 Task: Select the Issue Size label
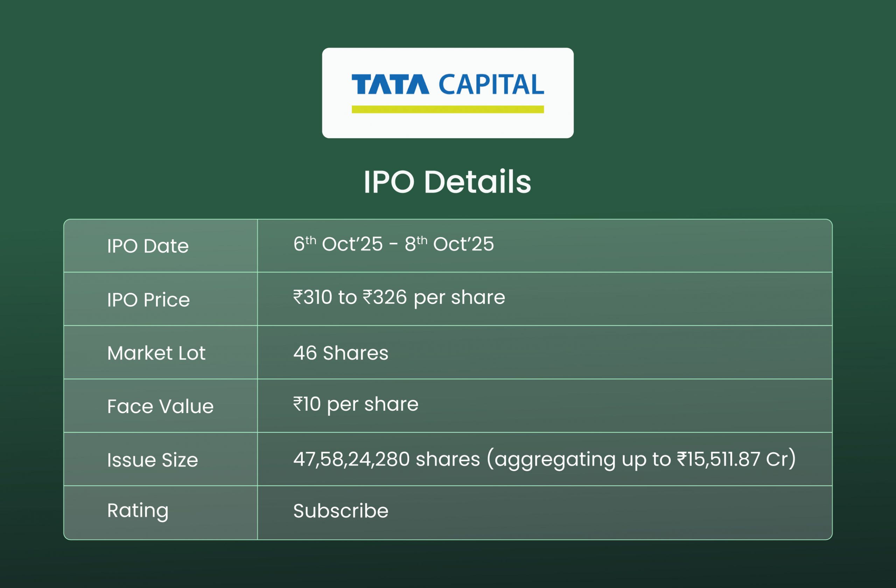tap(153, 460)
